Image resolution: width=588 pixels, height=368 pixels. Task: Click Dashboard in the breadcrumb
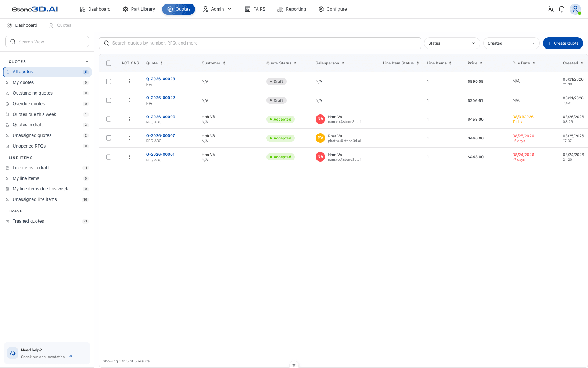click(x=22, y=25)
